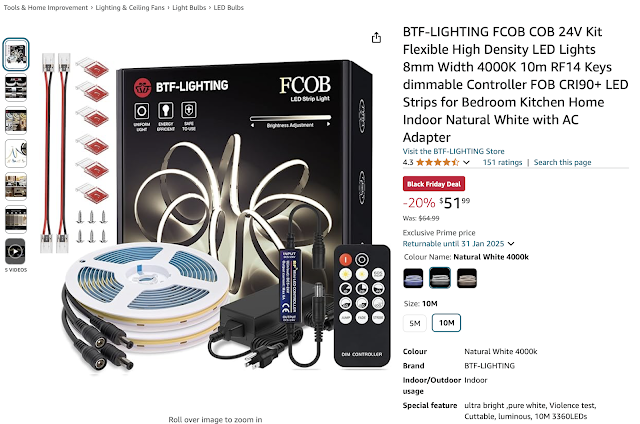The height and width of the screenshot is (424, 640).
Task: Pick the third warm white colour swatch
Action: [x=467, y=278]
